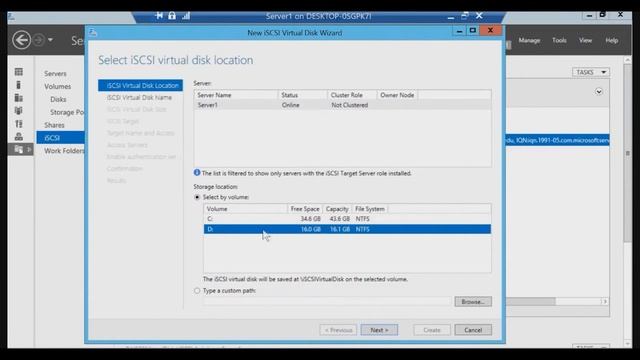Select the iSCSI Virtual Disk Name step
Viewport: 640px width, 360px height.
click(x=139, y=98)
